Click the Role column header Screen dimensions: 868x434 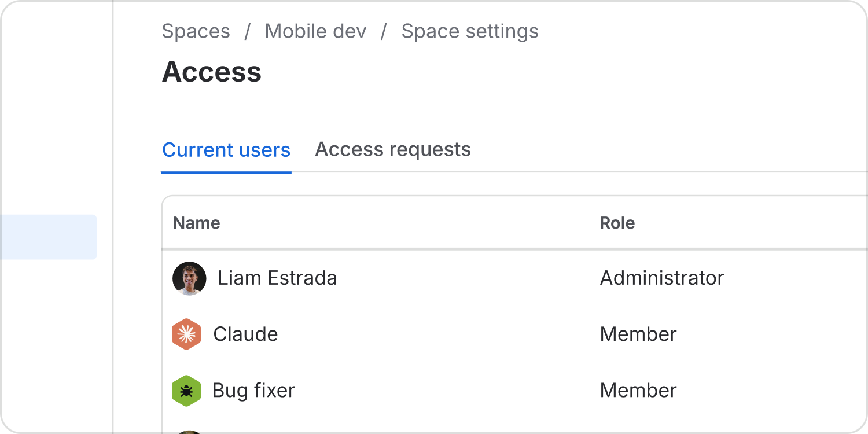(x=617, y=223)
